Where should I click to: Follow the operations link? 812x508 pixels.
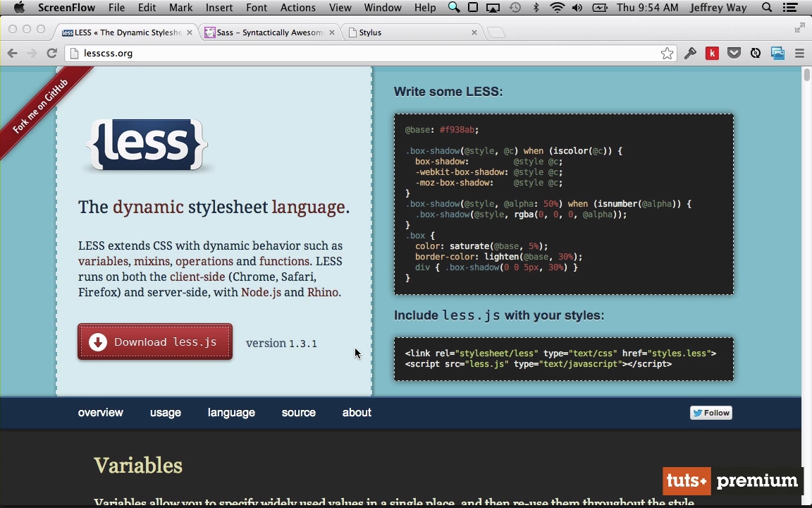click(x=204, y=261)
